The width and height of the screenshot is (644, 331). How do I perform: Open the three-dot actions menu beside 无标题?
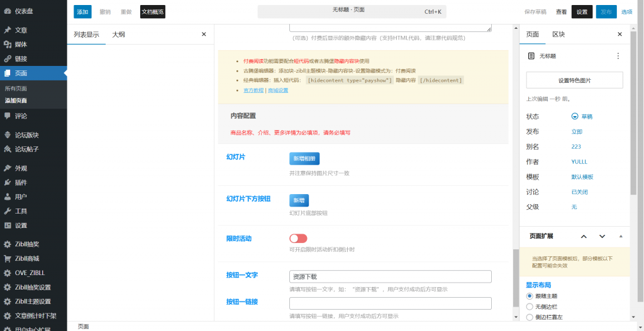[x=618, y=56]
